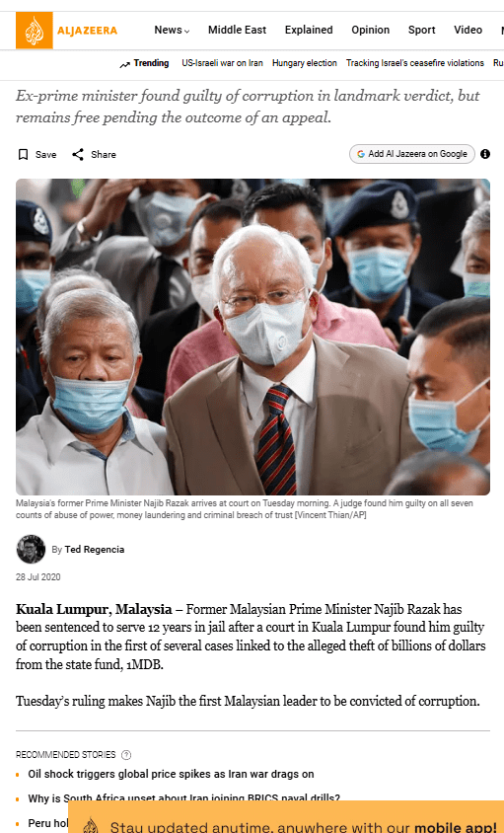The height and width of the screenshot is (833, 504).
Task: Click the info icon beside Google button
Action: pyautogui.click(x=485, y=154)
